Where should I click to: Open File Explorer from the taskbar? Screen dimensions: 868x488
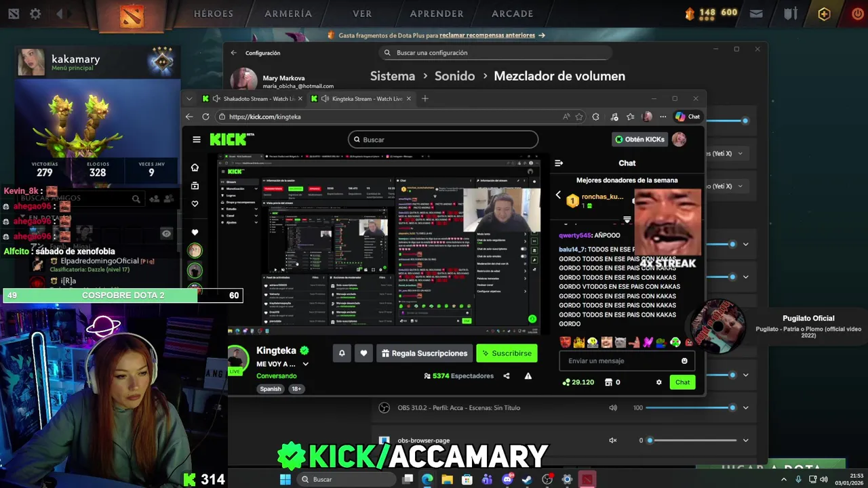click(x=447, y=479)
